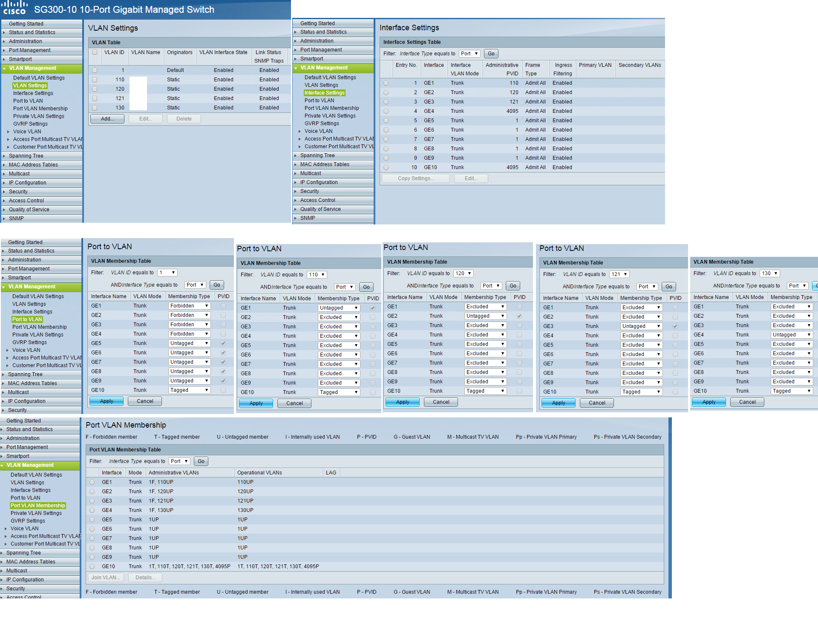818x644 pixels.
Task: Open the VLAN ID filter dropdown showing 121
Action: coord(619,274)
